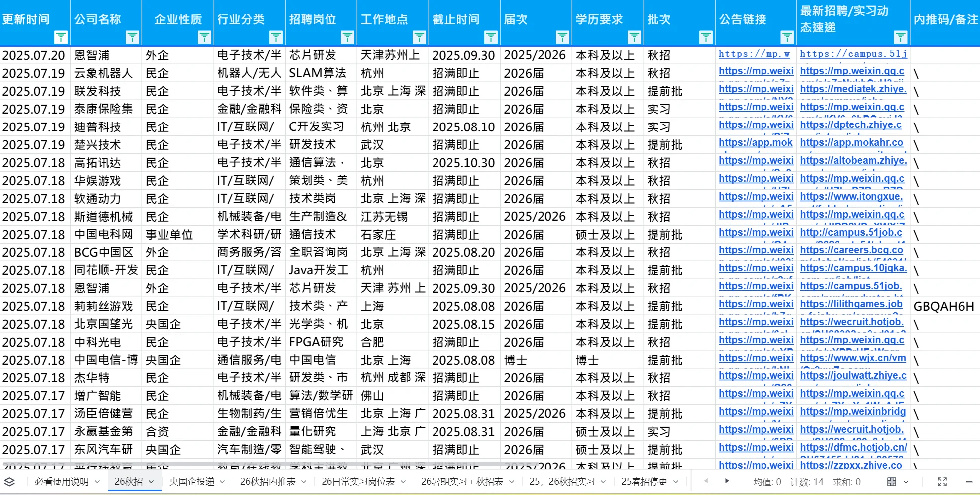Open filter for 更新时间 column
980x495 pixels.
tap(61, 37)
